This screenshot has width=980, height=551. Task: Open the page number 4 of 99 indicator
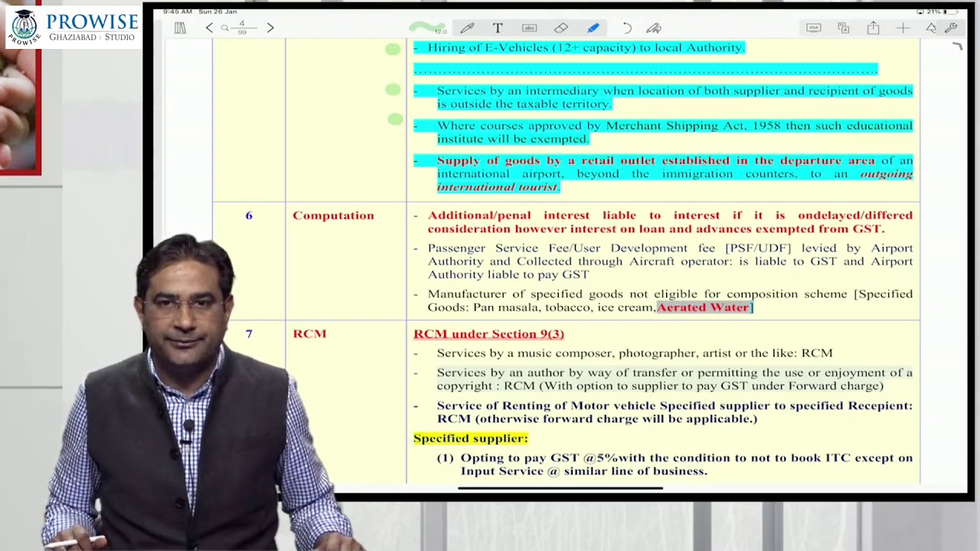coord(242,28)
